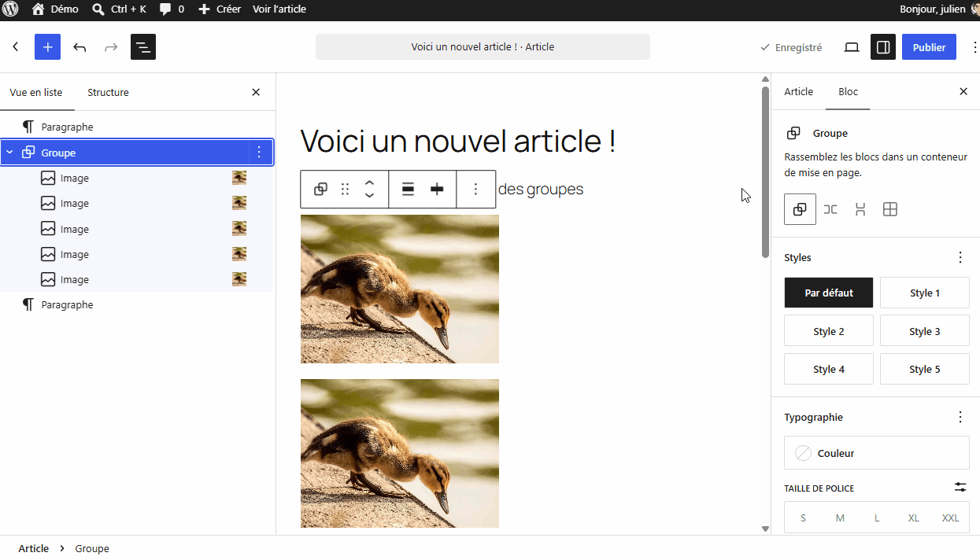View the comments counter in admin bar

(x=172, y=9)
